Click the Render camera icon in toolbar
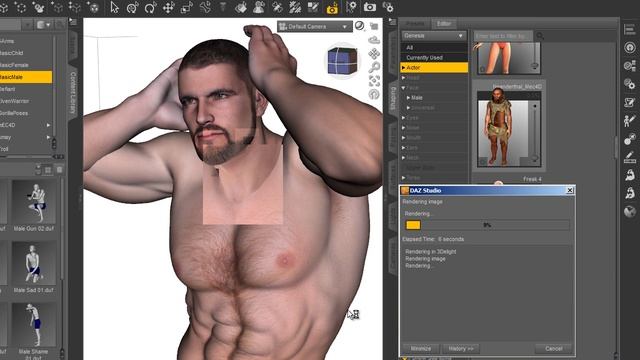This screenshot has width=640, height=360. pyautogui.click(x=369, y=7)
